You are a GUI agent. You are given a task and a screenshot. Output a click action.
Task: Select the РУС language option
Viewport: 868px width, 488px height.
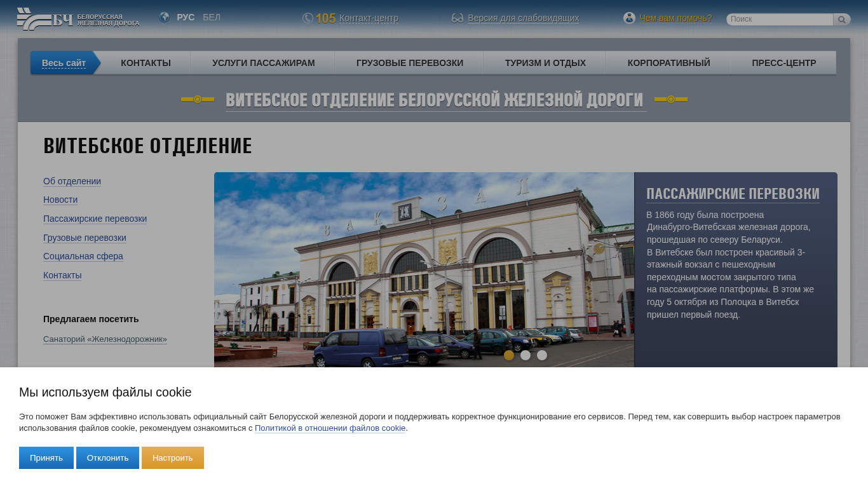coord(186,17)
